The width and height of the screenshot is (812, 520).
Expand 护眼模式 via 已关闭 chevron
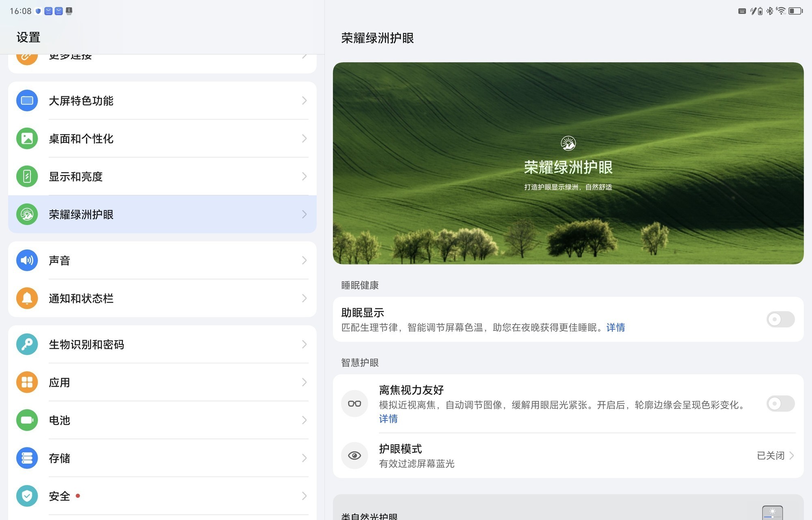[x=791, y=455]
